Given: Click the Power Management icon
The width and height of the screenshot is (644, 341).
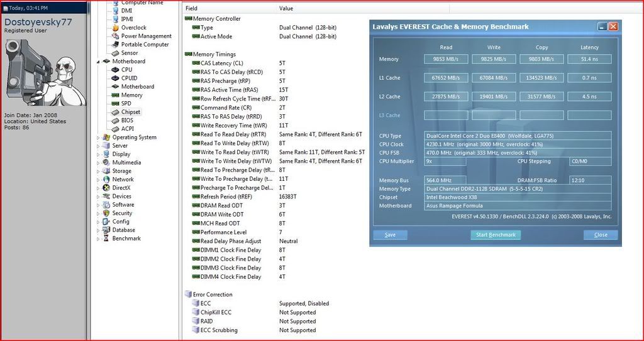Looking at the screenshot, I should click(x=115, y=36).
